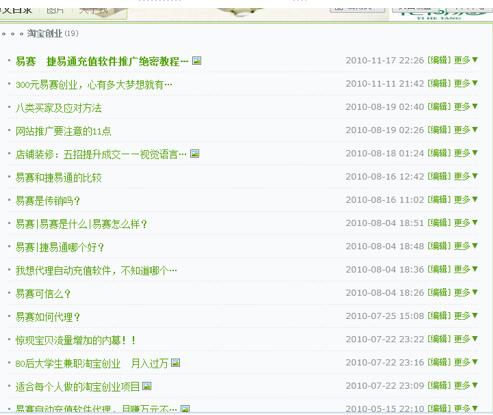Open article 易赛是传销吗？
The width and height of the screenshot is (493, 415).
pyautogui.click(x=48, y=201)
